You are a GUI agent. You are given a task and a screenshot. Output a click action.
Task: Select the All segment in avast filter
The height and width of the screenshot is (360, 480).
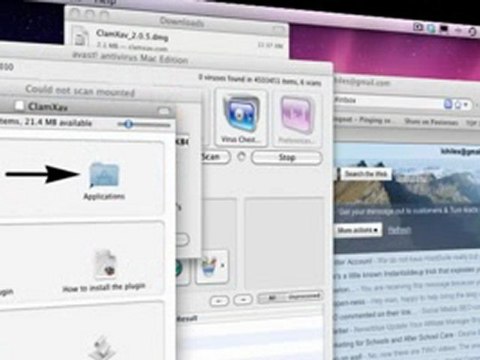[272, 298]
